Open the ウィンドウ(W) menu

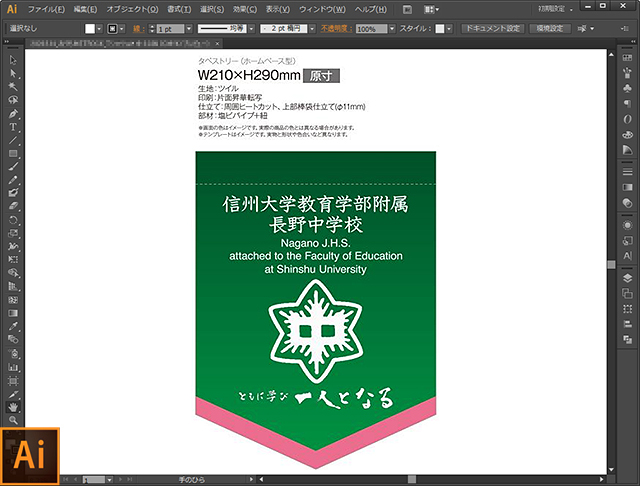[322, 9]
